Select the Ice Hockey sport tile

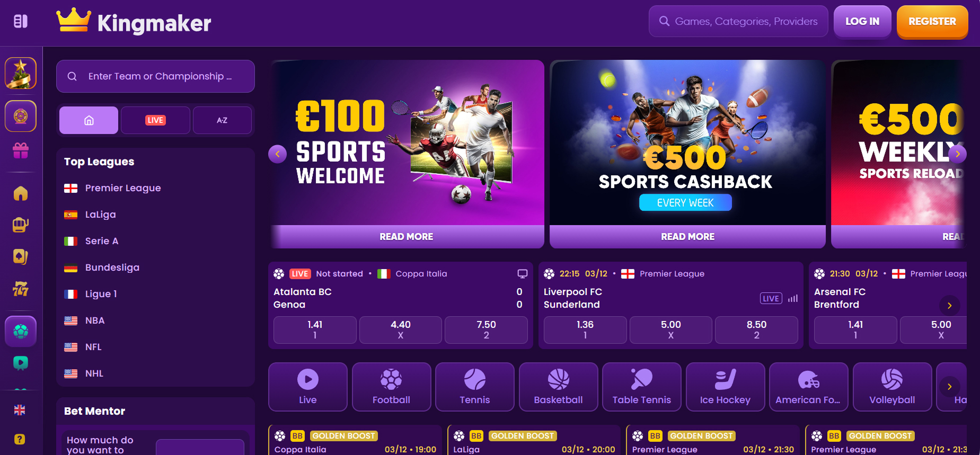coord(725,387)
